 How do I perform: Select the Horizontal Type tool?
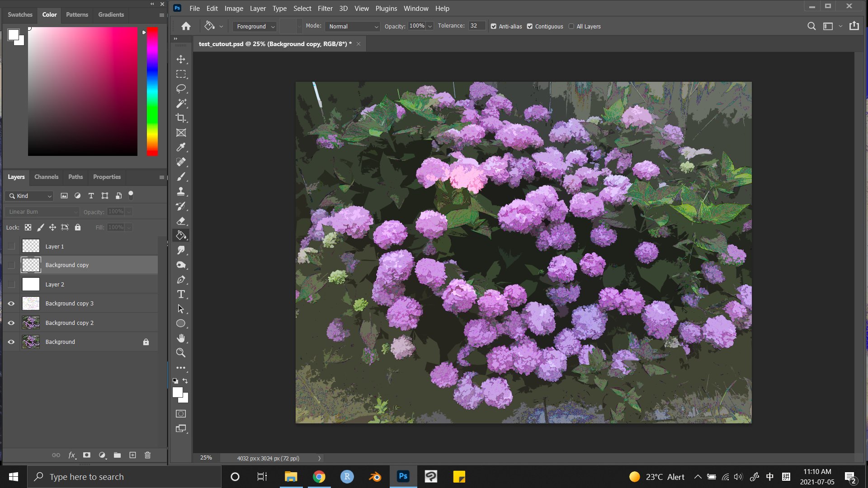181,294
